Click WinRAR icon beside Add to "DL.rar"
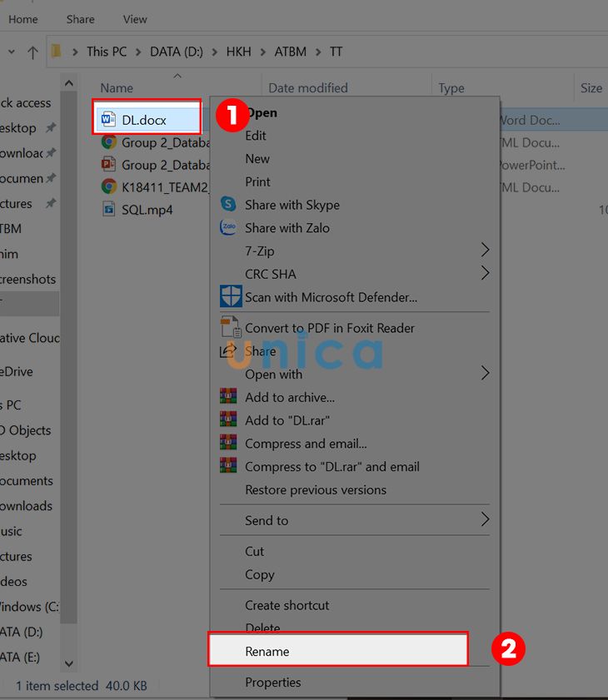The image size is (608, 700). tap(228, 420)
